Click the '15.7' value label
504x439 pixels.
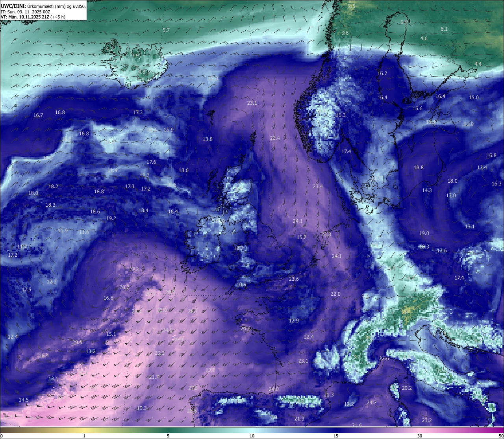[301, 237]
